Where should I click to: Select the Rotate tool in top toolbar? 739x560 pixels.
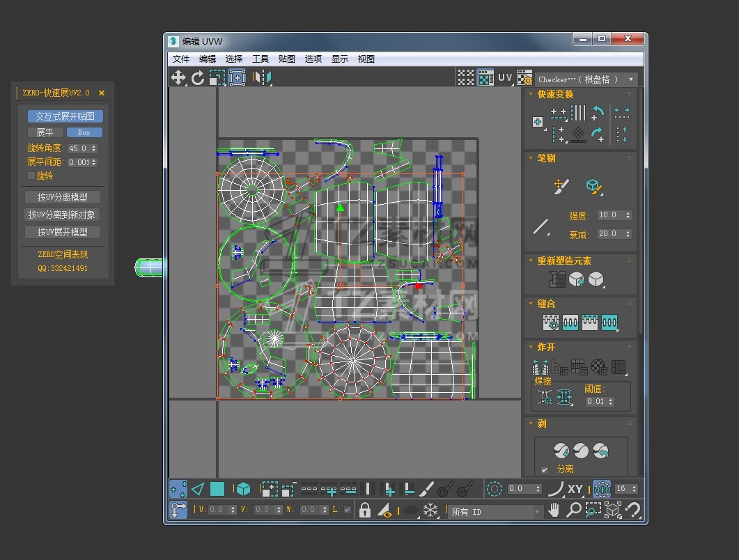[198, 77]
